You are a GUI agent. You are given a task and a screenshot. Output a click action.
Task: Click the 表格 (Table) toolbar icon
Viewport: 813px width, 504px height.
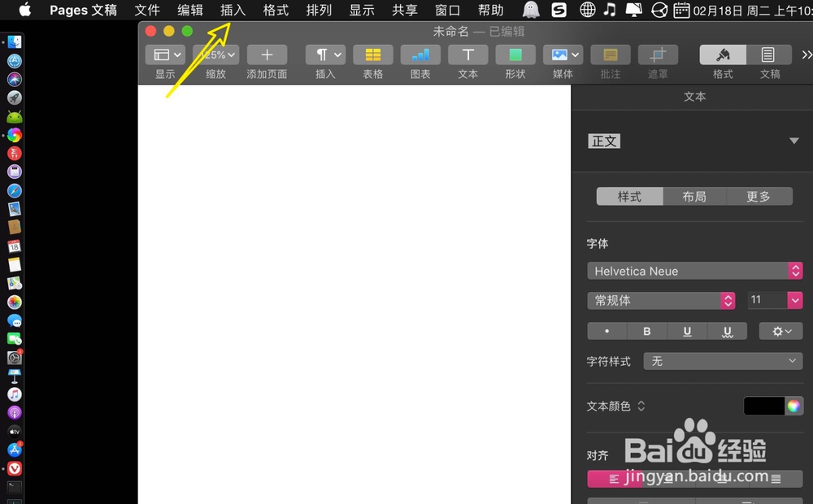[x=373, y=55]
